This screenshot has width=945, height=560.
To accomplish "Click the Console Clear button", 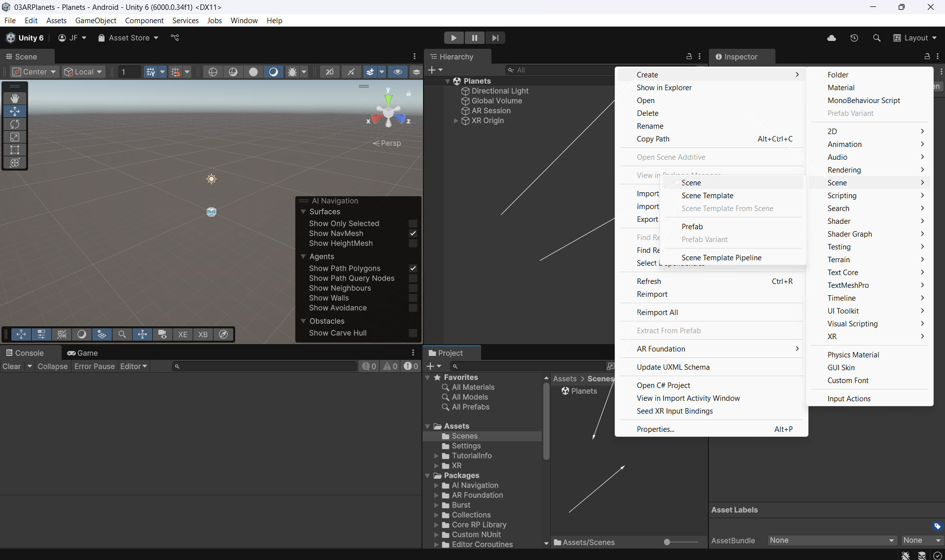I will [x=12, y=366].
